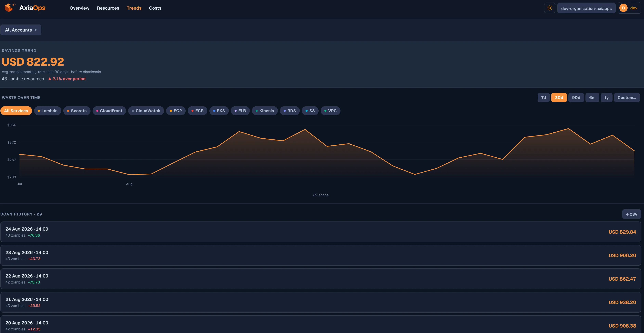Filter chart by ELB service
The image size is (644, 333).
click(240, 111)
